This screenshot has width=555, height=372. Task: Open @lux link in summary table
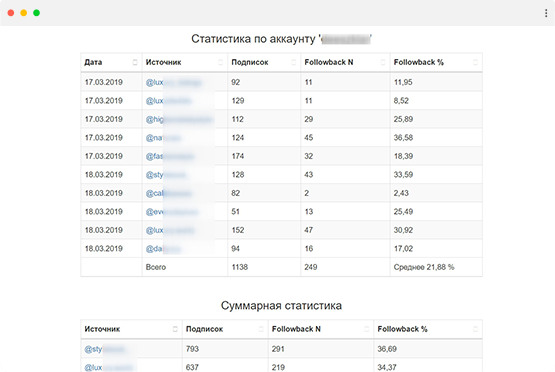point(109,367)
